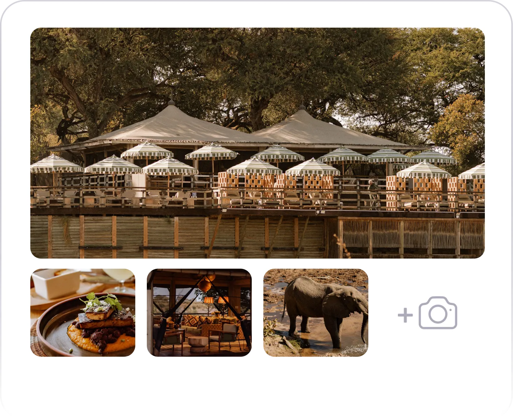Open the middle gallery thumbnail of the lounge
The image size is (513, 420).
point(199,312)
